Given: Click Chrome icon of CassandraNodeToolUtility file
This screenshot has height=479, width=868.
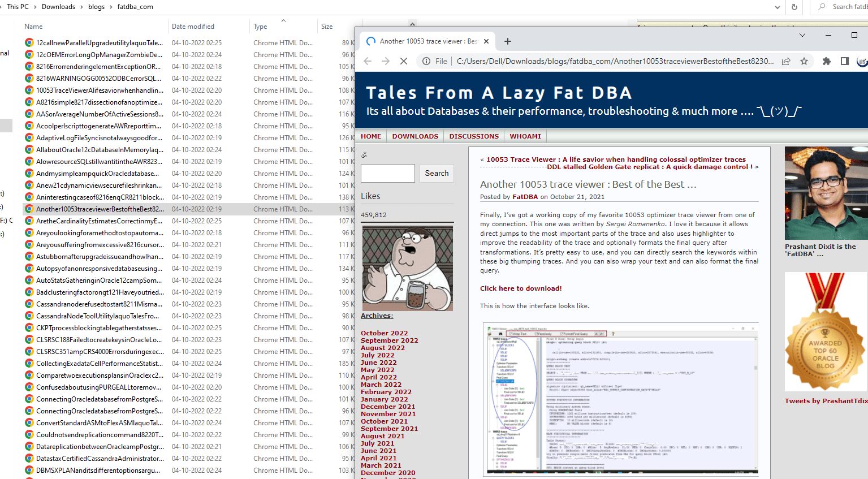Looking at the screenshot, I should 29,316.
